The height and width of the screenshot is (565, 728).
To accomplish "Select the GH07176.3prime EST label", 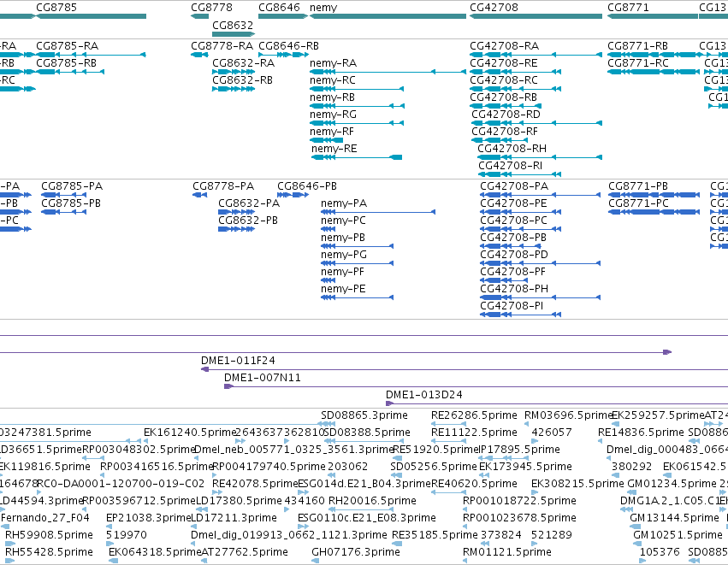I will (356, 552).
